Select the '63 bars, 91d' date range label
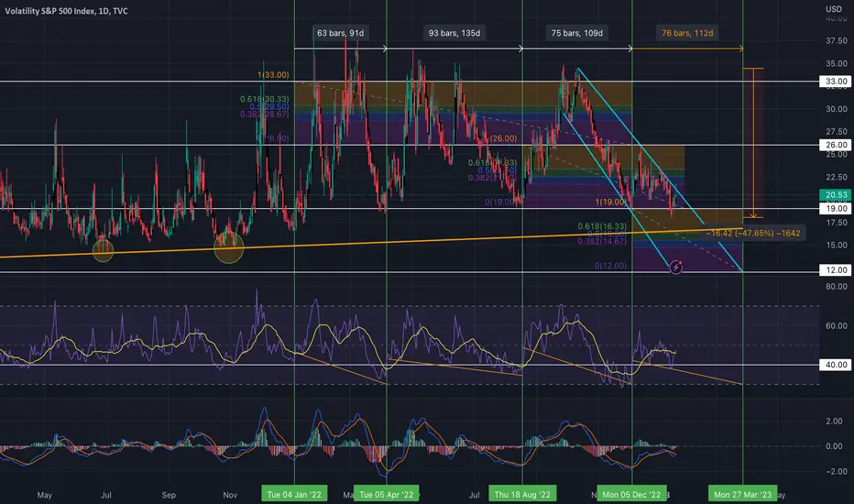The height and width of the screenshot is (504, 854). point(340,33)
